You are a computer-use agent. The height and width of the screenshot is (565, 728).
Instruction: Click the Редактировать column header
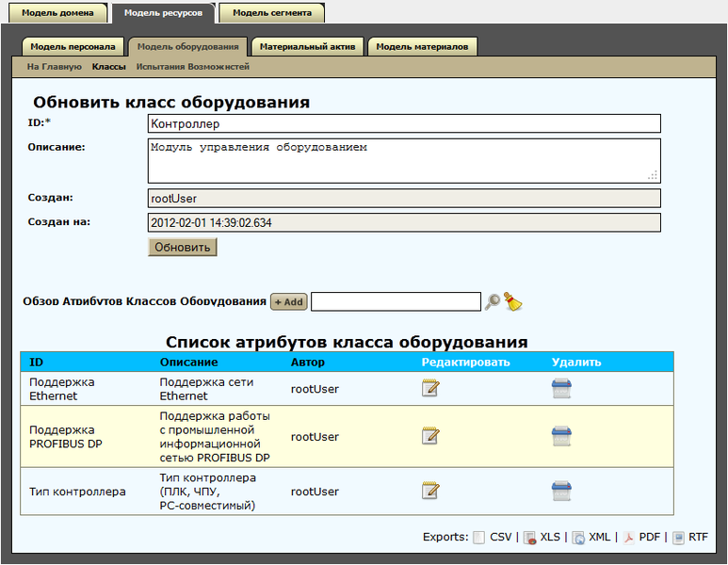pyautogui.click(x=465, y=363)
